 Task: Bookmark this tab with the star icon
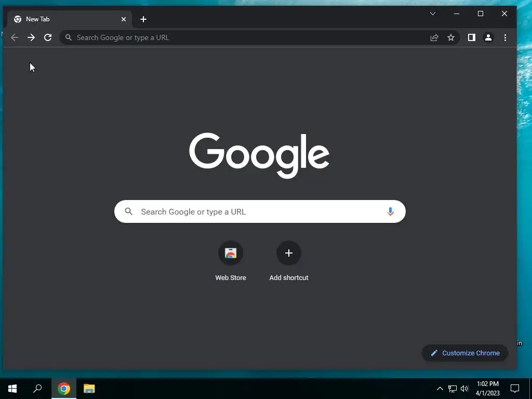click(x=451, y=37)
